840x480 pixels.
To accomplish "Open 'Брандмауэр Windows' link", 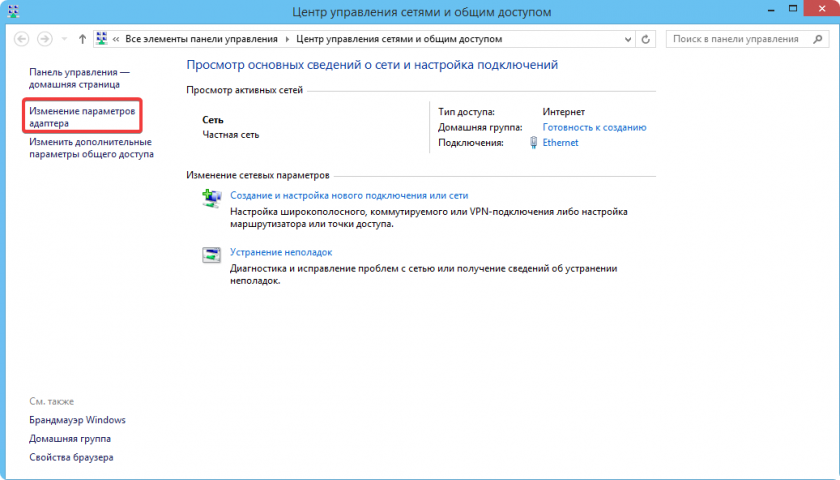I will pos(77,420).
